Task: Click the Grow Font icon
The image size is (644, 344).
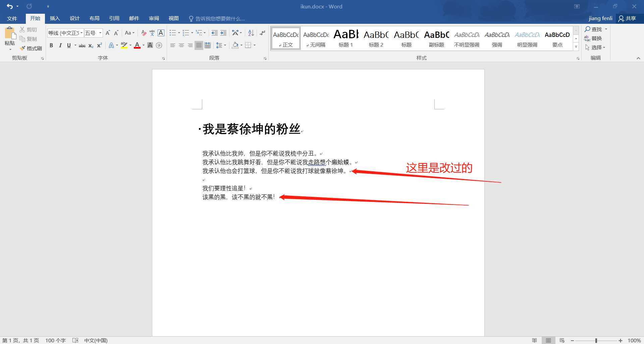Action: pos(108,33)
